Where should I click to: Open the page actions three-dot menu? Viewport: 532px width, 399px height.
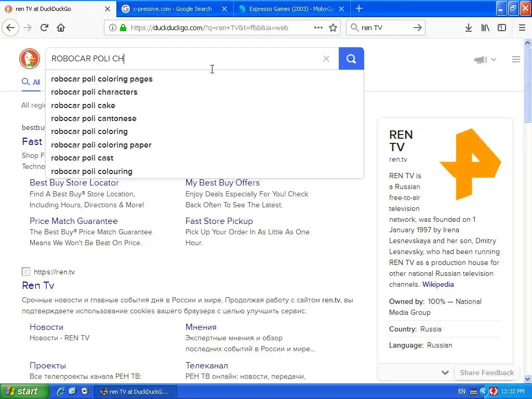[x=318, y=28]
